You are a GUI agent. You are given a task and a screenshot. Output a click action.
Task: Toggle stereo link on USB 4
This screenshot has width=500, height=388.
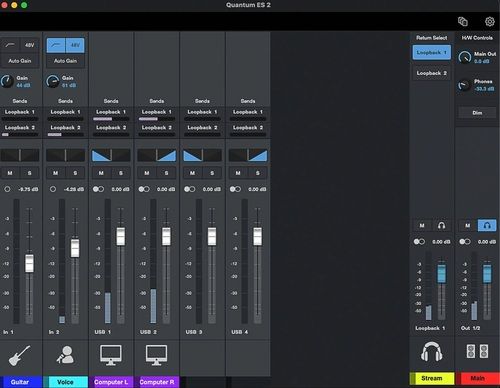click(x=235, y=189)
